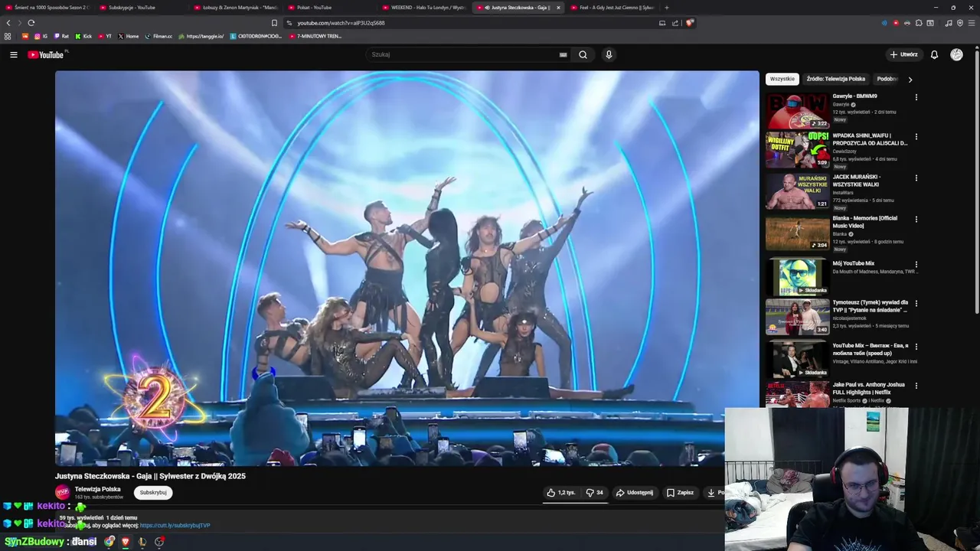Screen dimensions: 980x551
Task: Open the 7-MINUTOWY TREN... bookmark
Action: click(315, 36)
